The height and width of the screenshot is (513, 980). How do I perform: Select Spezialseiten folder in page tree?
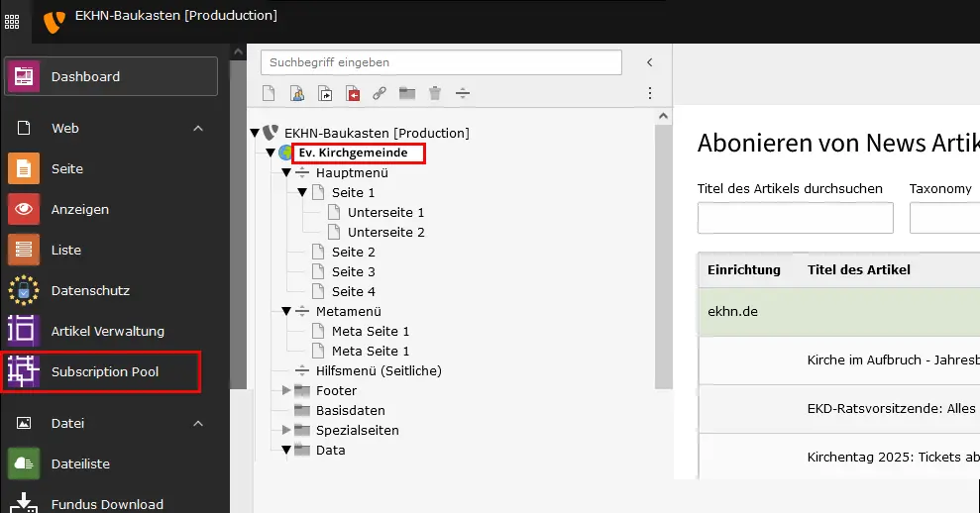(357, 431)
